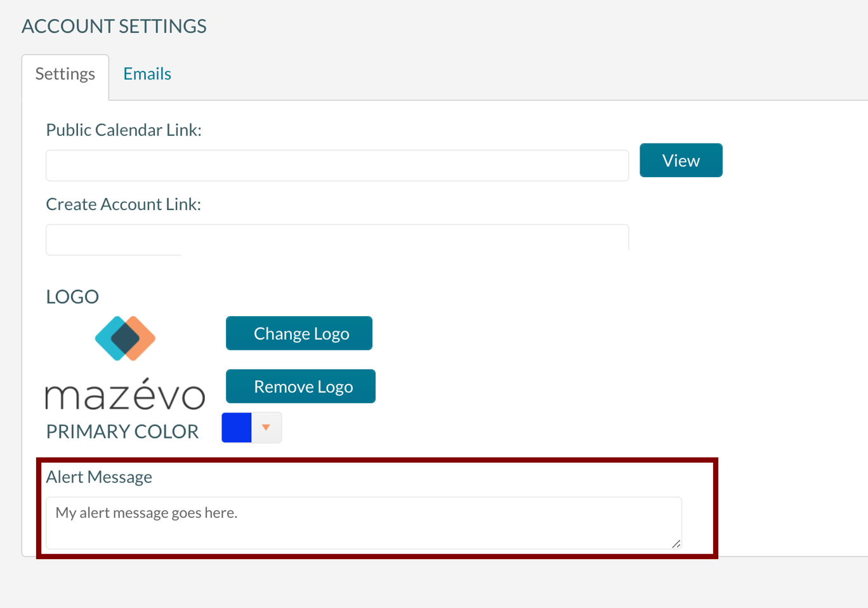Click the Public Calendar Link label

(x=123, y=129)
